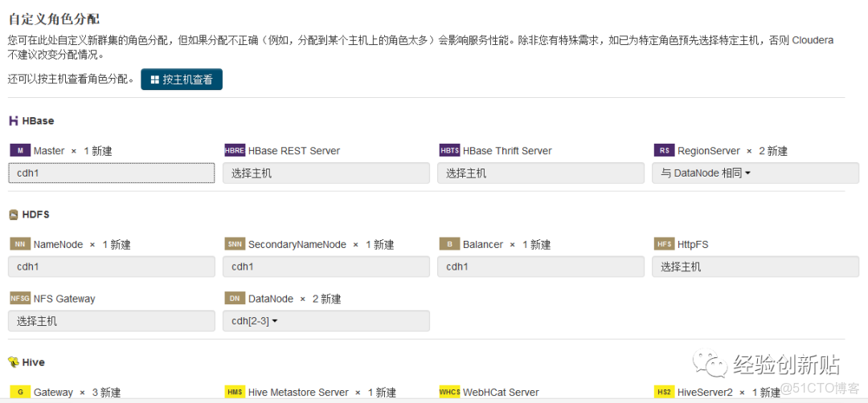Click the HBRE HBase REST Server badge
This screenshot has height=403, width=868.
click(235, 150)
